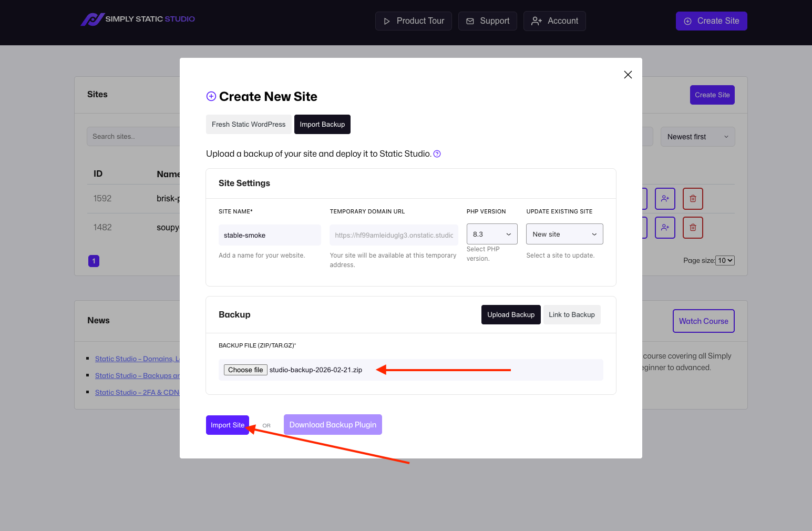The height and width of the screenshot is (531, 812).
Task: Click the Watch Course button
Action: click(703, 321)
